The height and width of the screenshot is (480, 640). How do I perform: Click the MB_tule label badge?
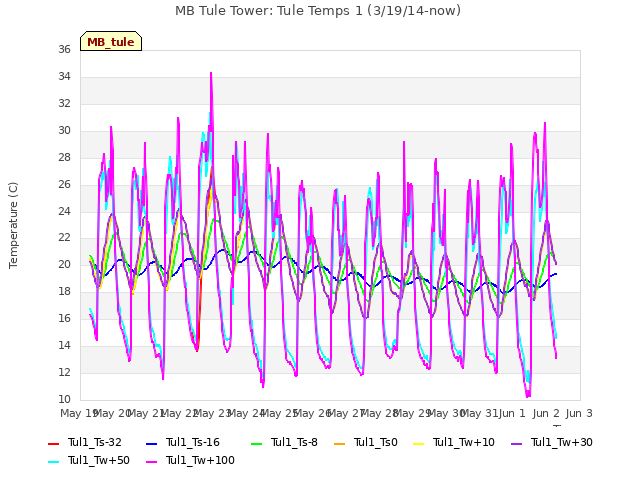[x=111, y=41]
